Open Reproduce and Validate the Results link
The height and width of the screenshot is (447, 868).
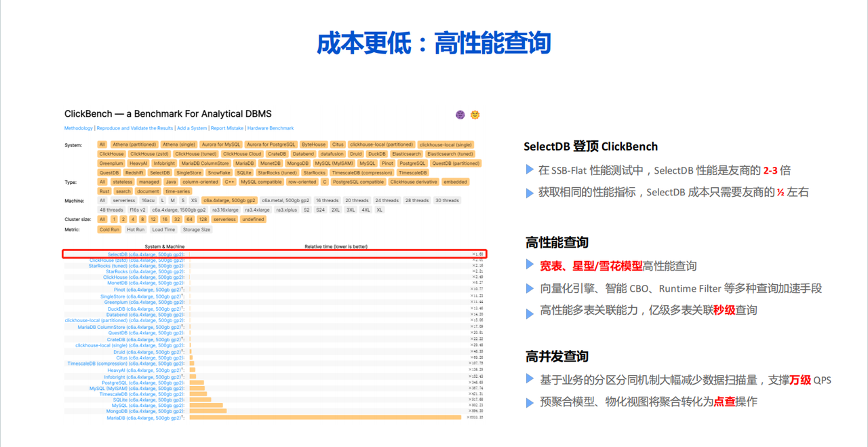tap(135, 128)
